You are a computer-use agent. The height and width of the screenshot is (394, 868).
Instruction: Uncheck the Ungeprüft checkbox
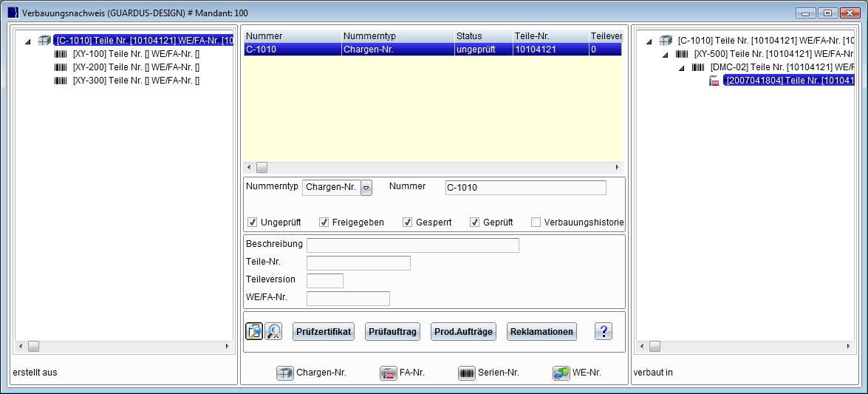coord(252,223)
